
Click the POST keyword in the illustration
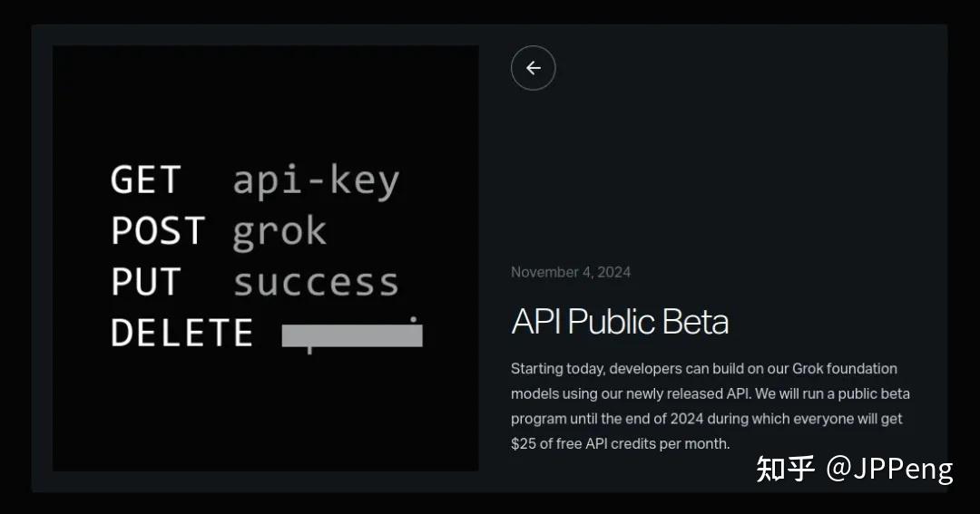click(x=158, y=230)
